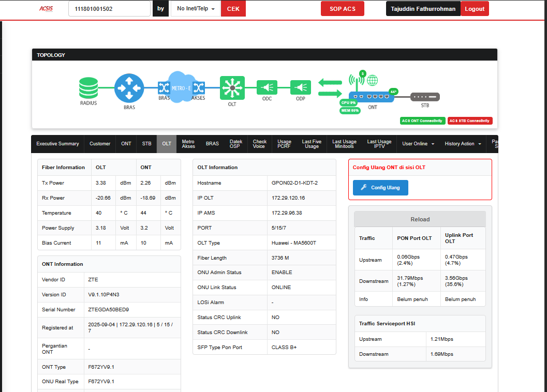Select the OLT Rx Power value -20.66

click(x=103, y=198)
